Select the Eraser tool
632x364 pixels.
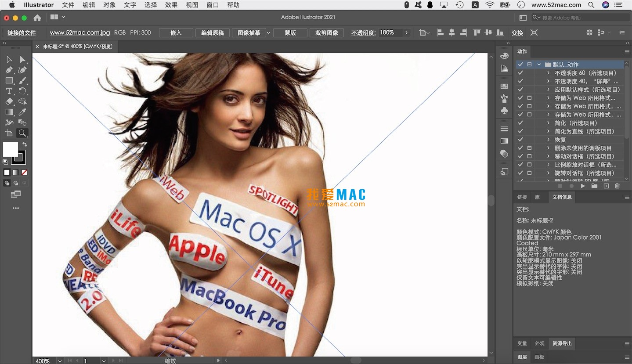(x=9, y=101)
